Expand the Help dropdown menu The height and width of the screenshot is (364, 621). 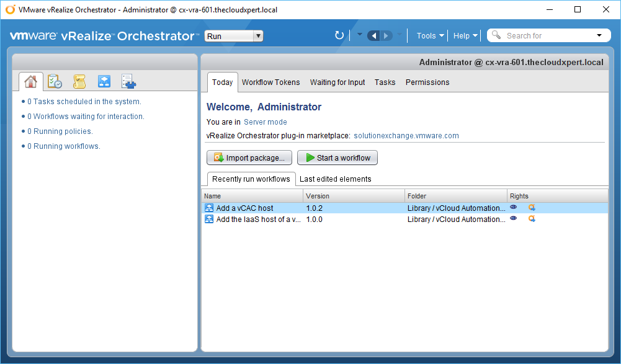tap(465, 35)
